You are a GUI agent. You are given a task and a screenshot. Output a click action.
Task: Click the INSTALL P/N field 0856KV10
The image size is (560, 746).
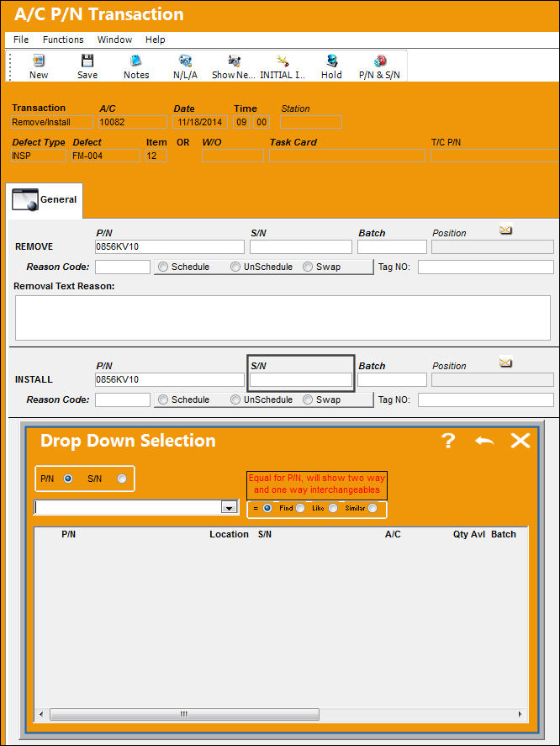tap(169, 379)
